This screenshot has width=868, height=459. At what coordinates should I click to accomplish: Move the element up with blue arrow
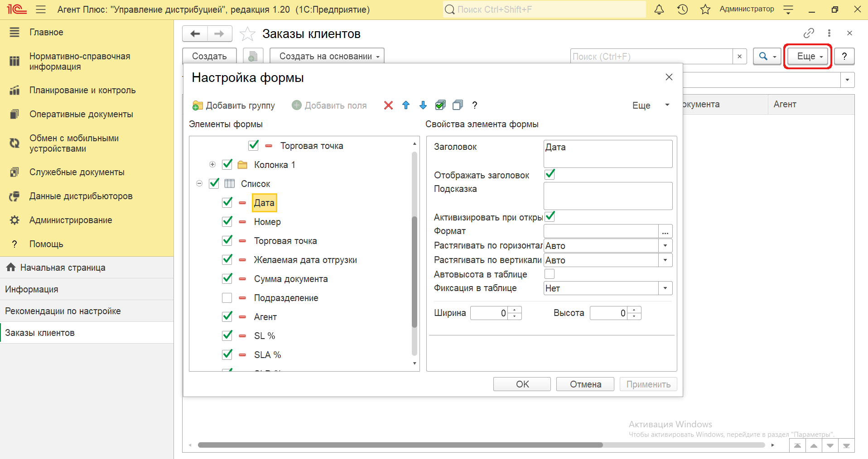coord(406,105)
